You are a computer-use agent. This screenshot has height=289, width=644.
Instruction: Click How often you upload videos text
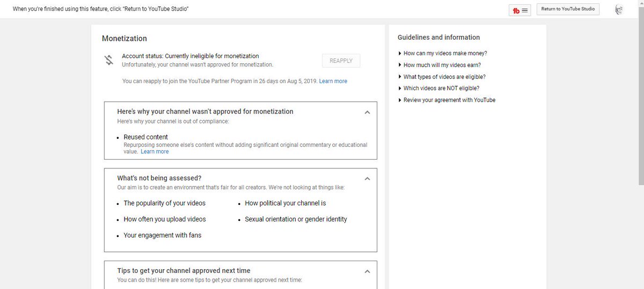[165, 219]
